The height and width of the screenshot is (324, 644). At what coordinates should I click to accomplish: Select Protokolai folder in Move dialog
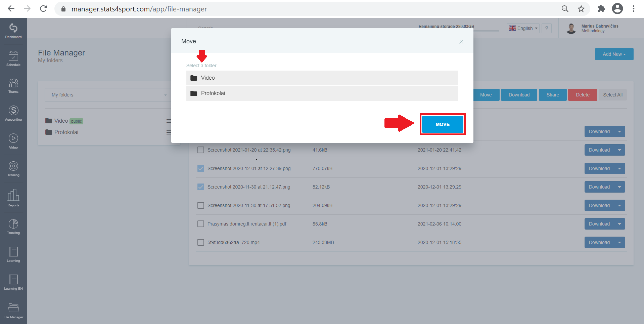pos(322,93)
